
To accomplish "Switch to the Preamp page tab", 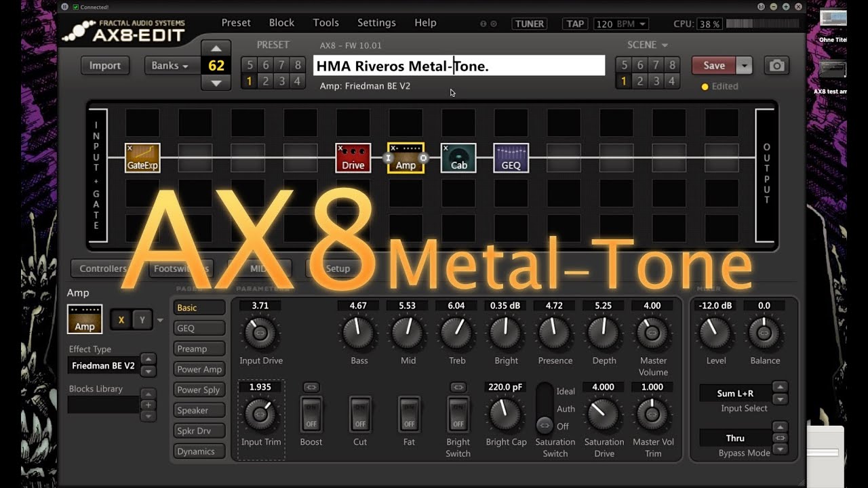I will [199, 349].
